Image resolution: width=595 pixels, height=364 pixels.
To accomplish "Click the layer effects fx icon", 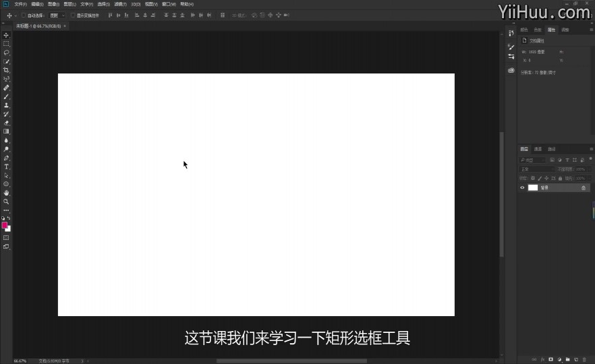I will (542, 359).
